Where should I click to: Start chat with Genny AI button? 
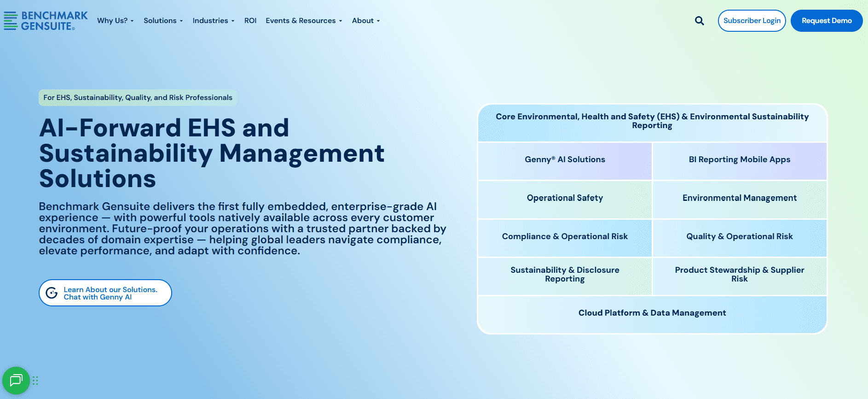[105, 293]
